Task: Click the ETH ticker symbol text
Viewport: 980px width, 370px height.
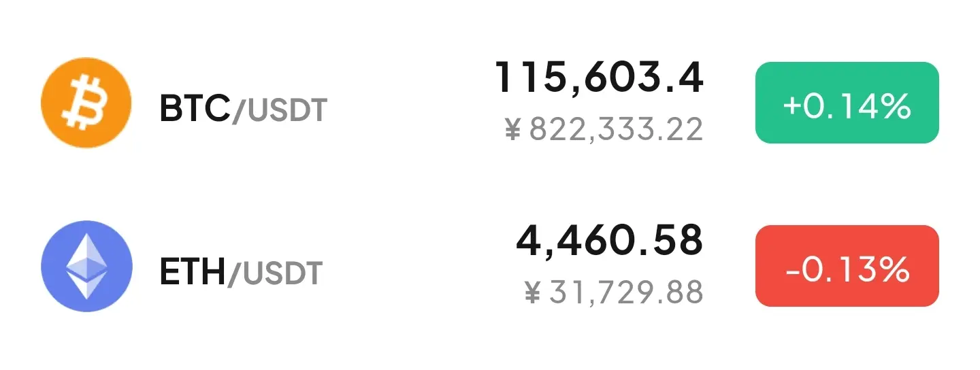Action: tap(192, 272)
